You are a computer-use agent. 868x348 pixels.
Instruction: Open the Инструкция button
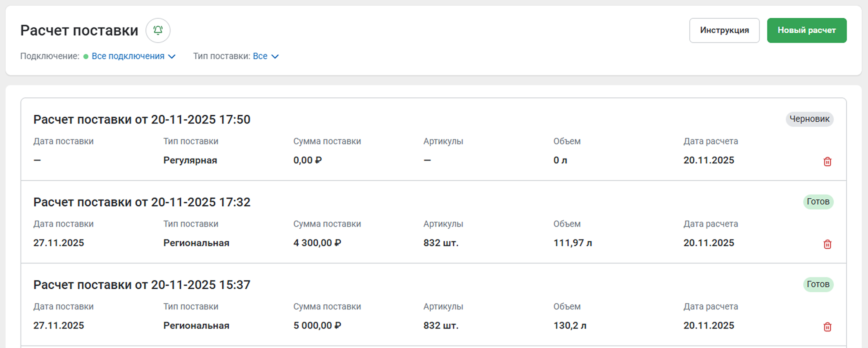pos(724,30)
